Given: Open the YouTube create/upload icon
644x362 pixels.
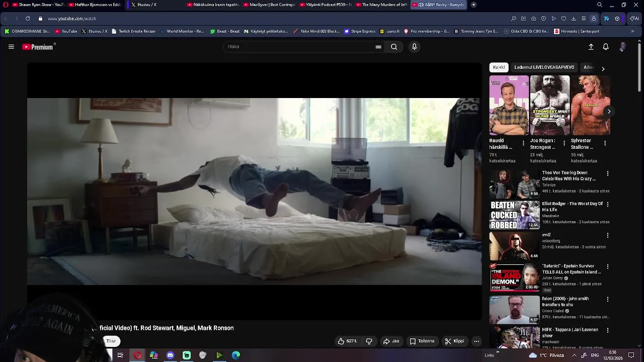Looking at the screenshot, I should click(591, 47).
